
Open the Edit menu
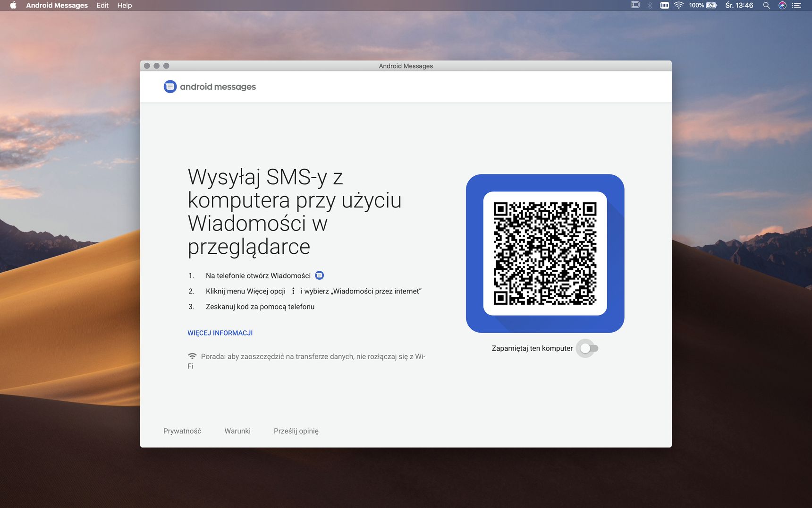pyautogui.click(x=102, y=5)
